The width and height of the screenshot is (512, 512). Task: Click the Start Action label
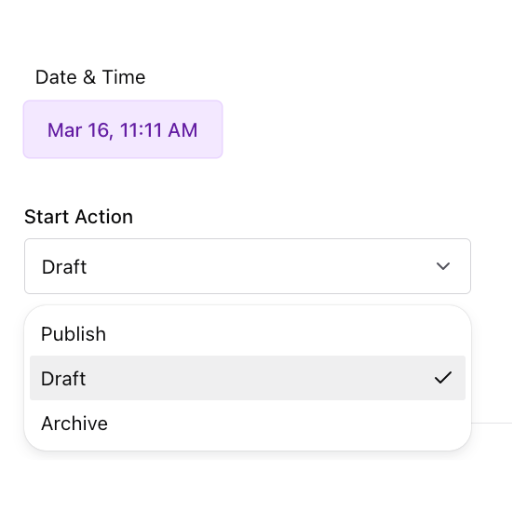[79, 217]
